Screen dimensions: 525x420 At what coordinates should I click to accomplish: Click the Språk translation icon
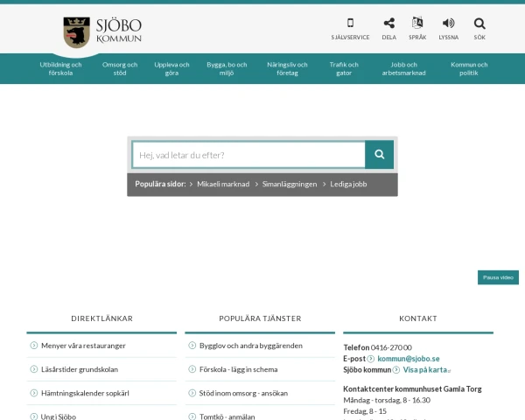coord(417,24)
